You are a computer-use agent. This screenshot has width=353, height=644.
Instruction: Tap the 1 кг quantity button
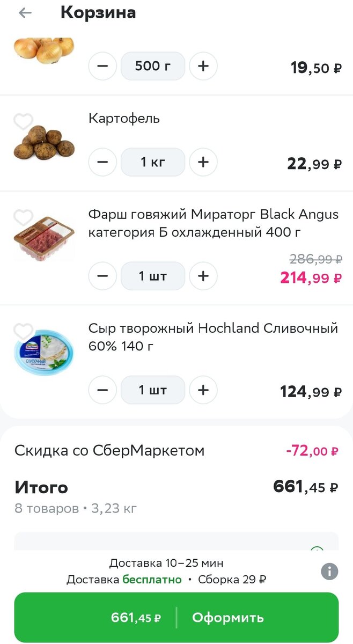153,162
